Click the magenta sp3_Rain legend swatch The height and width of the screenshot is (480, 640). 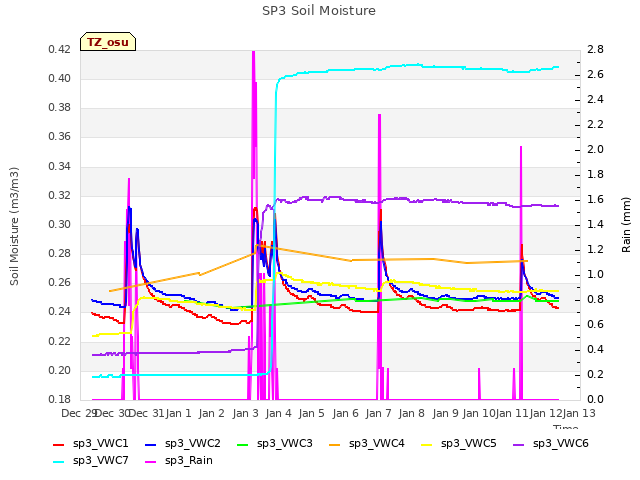(151, 462)
